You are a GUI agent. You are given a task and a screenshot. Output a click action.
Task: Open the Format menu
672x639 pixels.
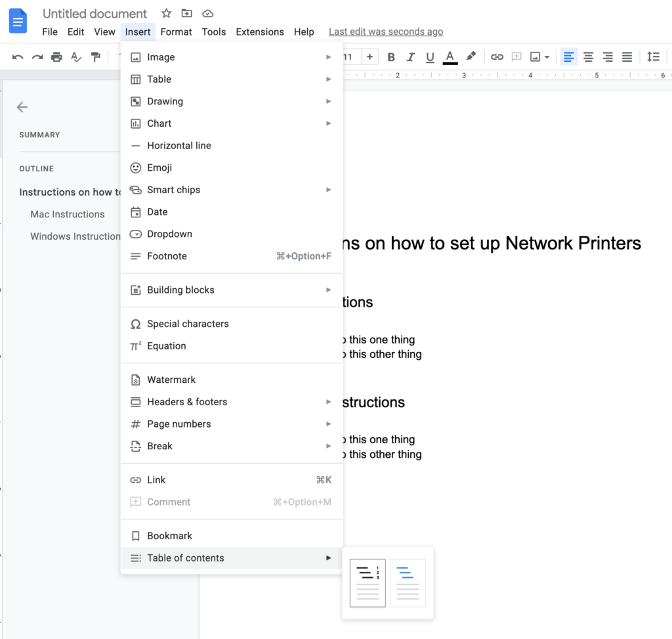click(176, 32)
